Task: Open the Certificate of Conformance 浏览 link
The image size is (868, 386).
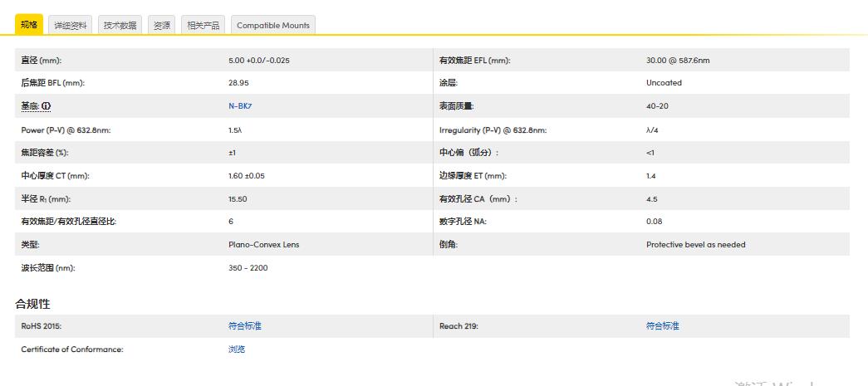Action: tap(237, 349)
